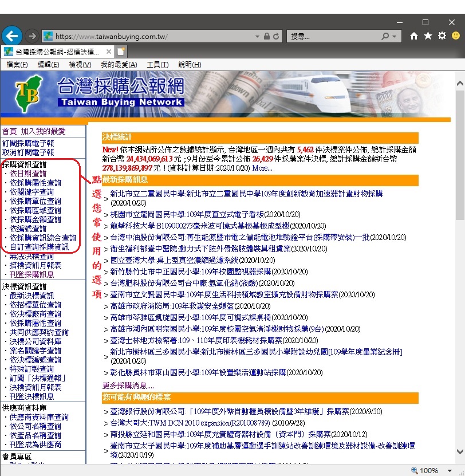The height and width of the screenshot is (476, 465).
Task: Open 招標資訊月報表 link
Action: (35, 265)
